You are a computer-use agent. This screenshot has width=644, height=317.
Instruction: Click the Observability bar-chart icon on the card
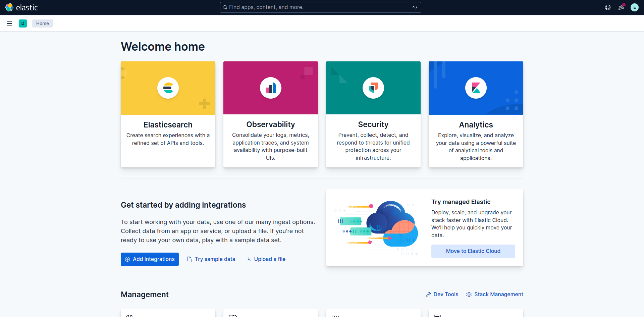[x=271, y=88]
